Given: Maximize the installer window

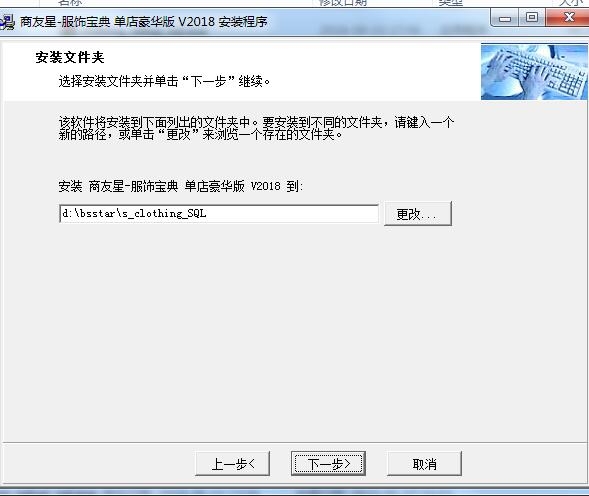Looking at the screenshot, I should click(532, 18).
